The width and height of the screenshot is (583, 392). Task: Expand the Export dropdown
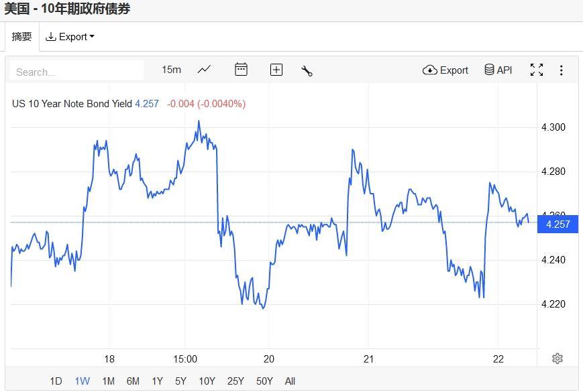[x=70, y=37]
